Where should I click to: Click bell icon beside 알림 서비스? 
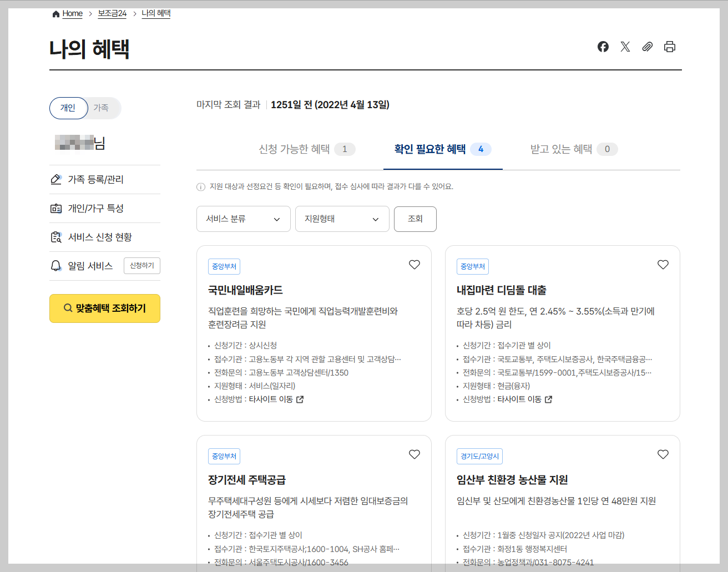[x=56, y=266]
